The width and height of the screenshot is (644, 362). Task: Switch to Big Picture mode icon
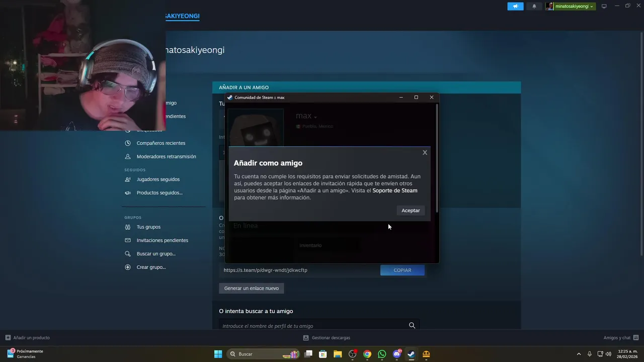pos(604,6)
